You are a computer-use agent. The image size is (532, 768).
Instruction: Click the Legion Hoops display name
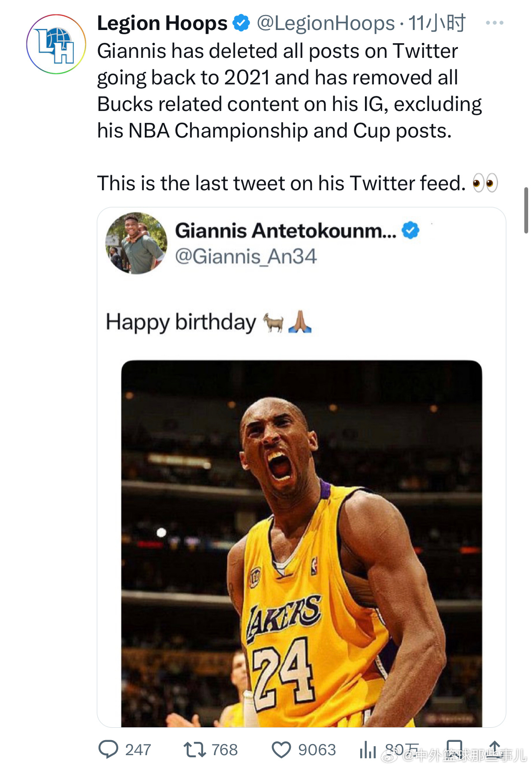pyautogui.click(x=162, y=23)
